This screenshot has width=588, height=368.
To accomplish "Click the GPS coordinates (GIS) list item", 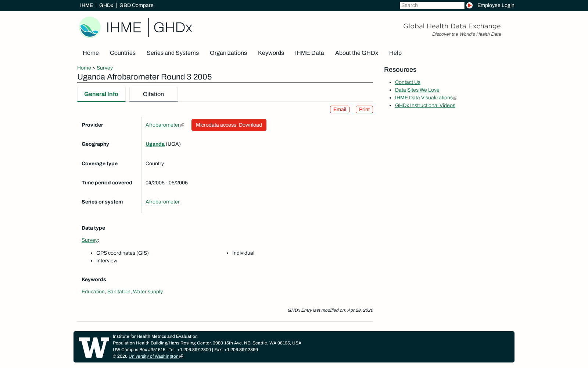I will tap(122, 253).
